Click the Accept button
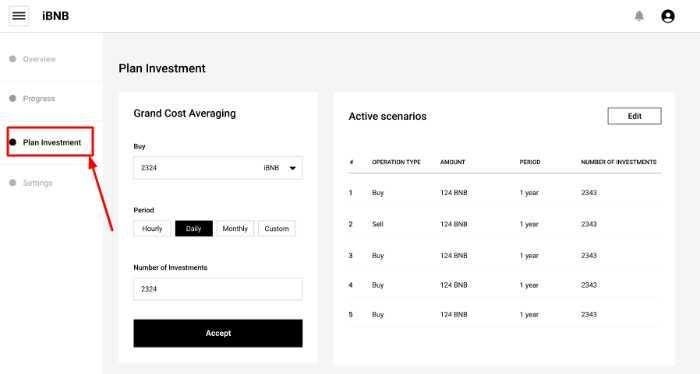Screen dimensions: 700x374 [x=218, y=333]
